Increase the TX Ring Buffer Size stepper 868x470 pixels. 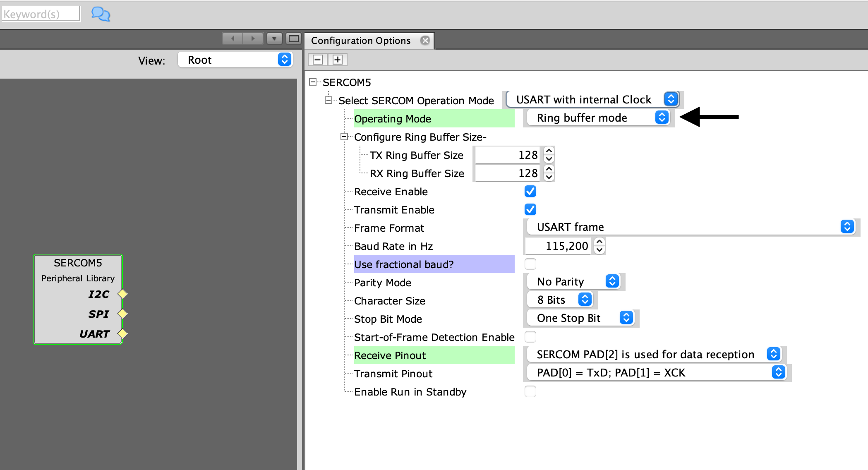coord(549,151)
